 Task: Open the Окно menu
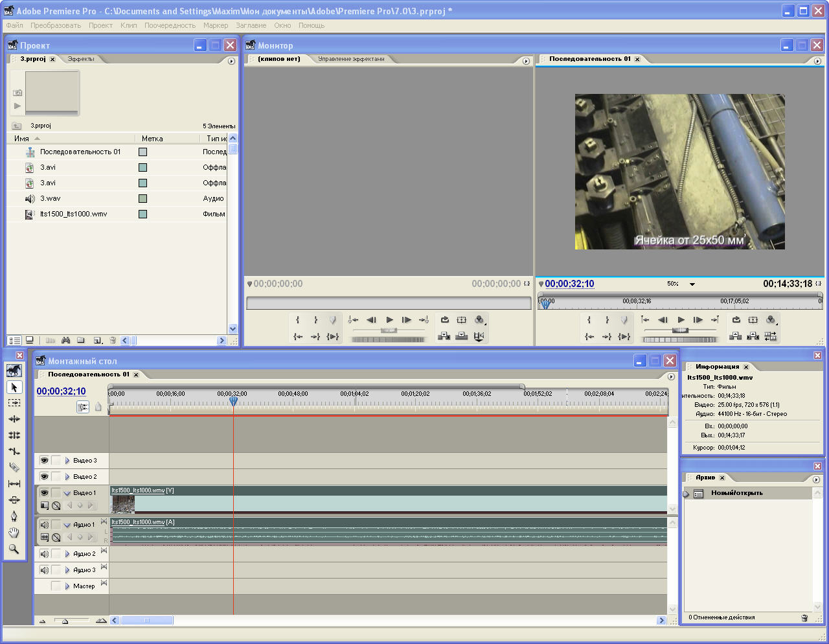(282, 25)
